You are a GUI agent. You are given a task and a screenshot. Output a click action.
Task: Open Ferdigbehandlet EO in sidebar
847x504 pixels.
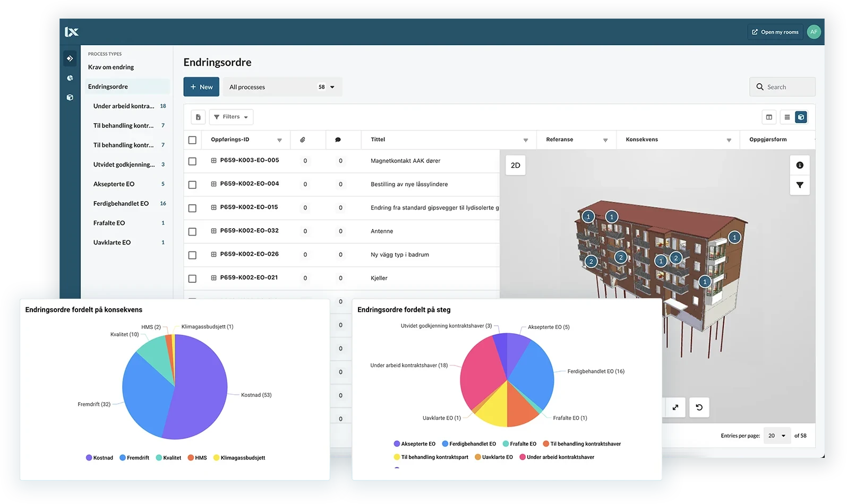[x=121, y=204]
